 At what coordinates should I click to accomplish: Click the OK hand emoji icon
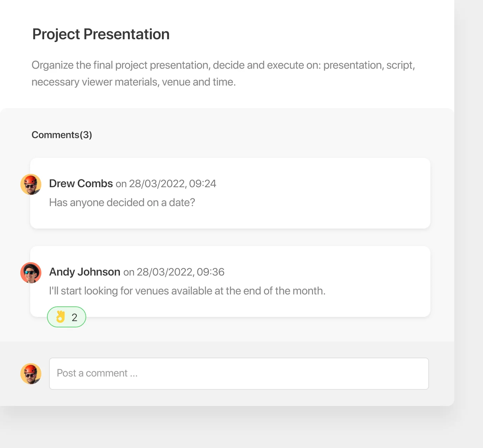click(61, 317)
